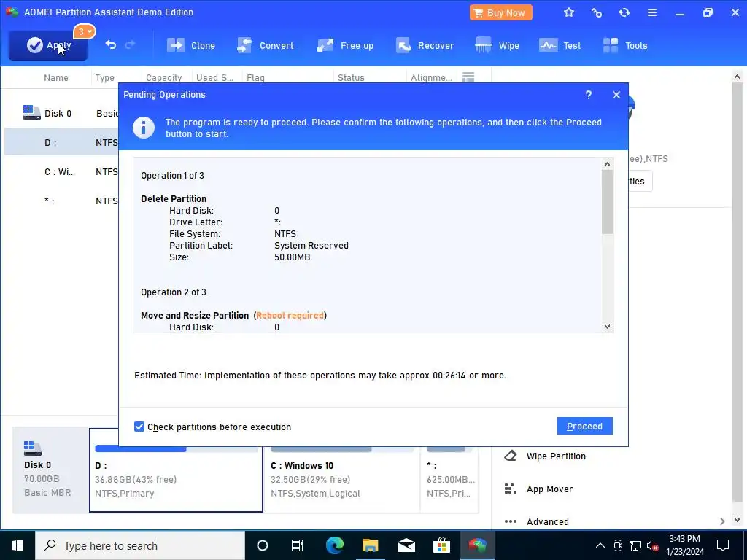Open File Explorer from taskbar
747x560 pixels.
[370, 545]
